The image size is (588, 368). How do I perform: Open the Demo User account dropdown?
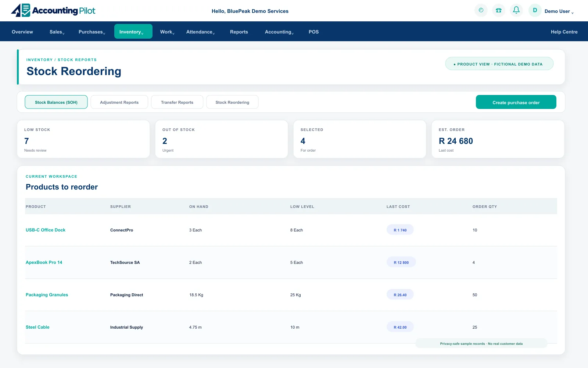pyautogui.click(x=559, y=11)
